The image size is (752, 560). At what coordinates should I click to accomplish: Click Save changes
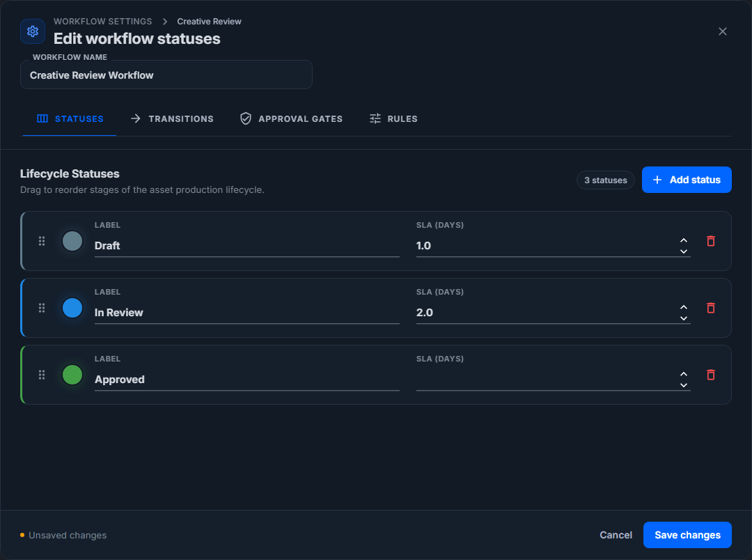pyautogui.click(x=687, y=534)
